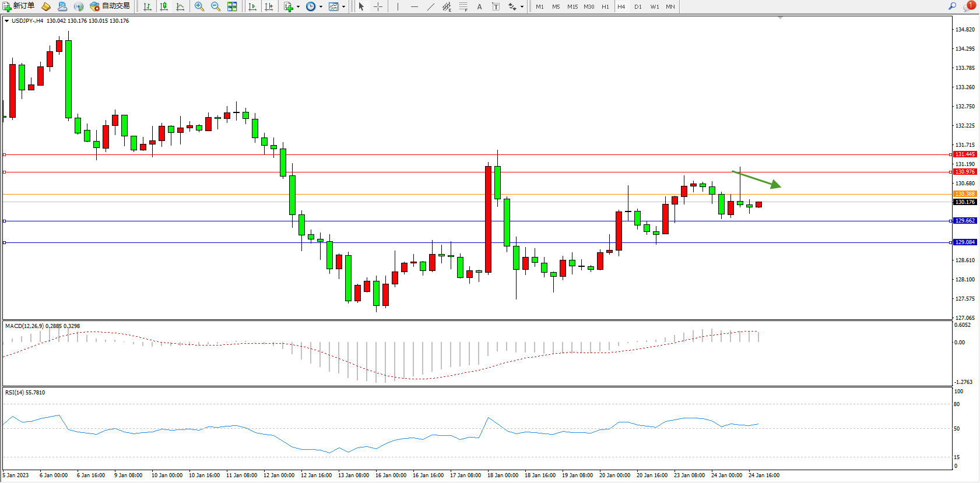The image size is (980, 483).
Task: Click the blue 129.084 price level label
Action: pos(965,242)
